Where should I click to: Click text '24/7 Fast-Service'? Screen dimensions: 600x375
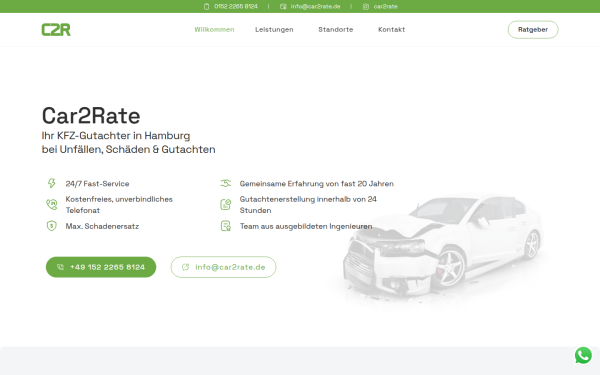pyautogui.click(x=97, y=184)
